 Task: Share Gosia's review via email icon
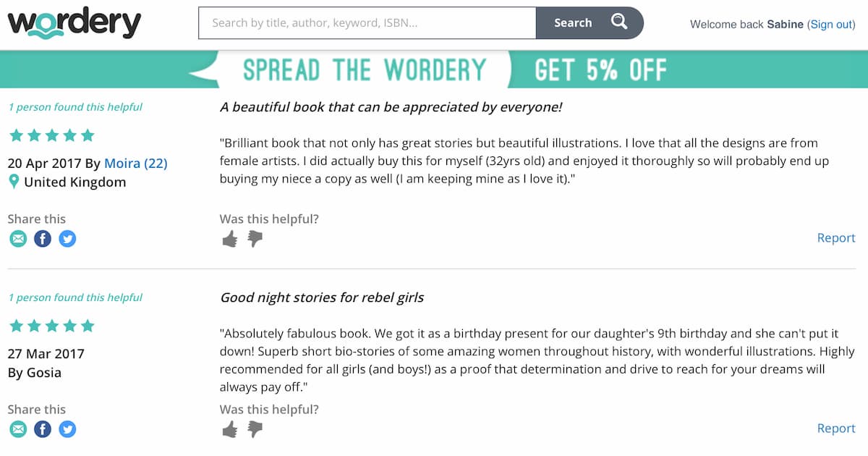click(x=18, y=429)
